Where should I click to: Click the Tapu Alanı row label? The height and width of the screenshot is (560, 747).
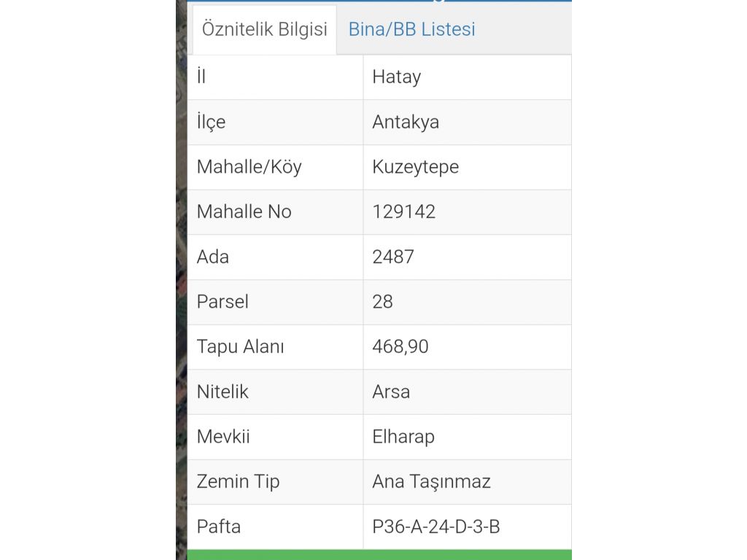240,346
